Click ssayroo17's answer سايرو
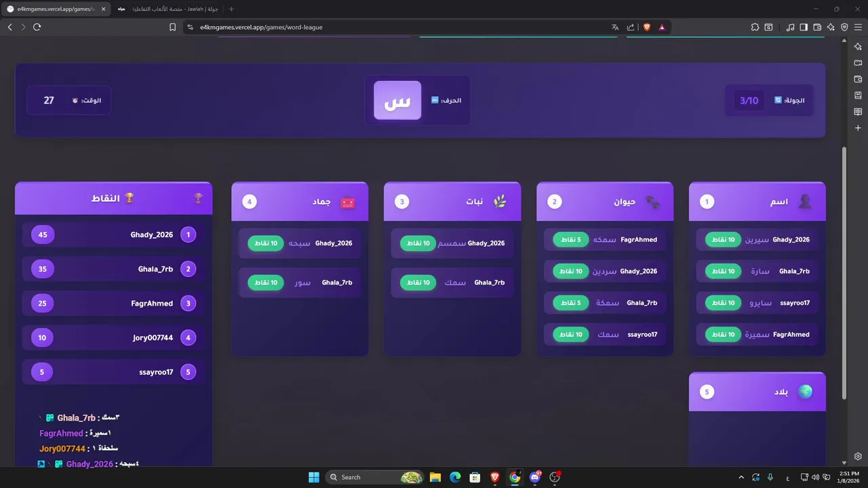868x488 pixels. tap(760, 303)
